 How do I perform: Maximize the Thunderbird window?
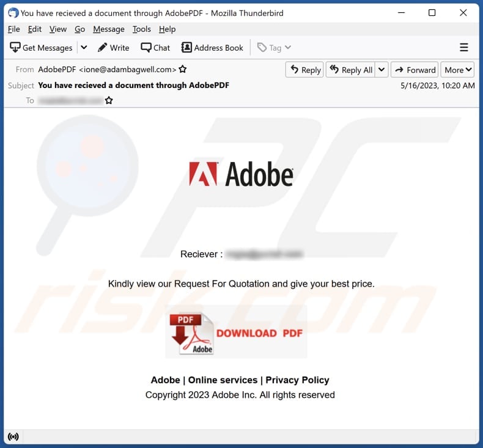(432, 13)
